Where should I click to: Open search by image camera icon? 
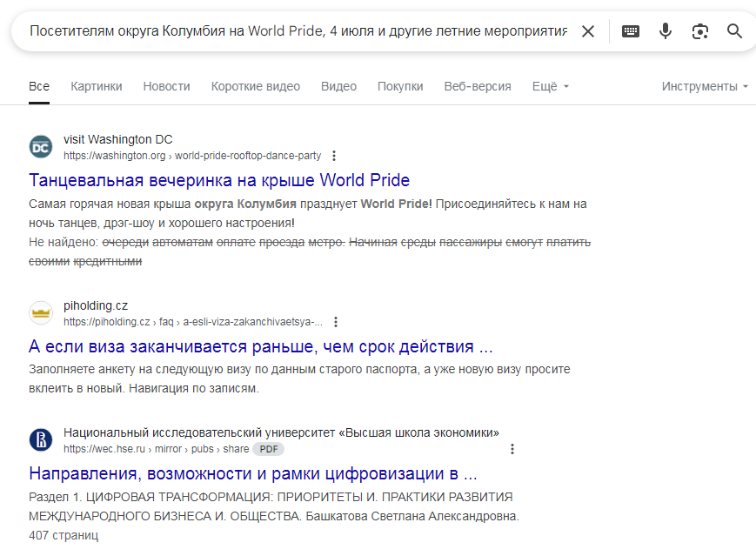point(700,31)
